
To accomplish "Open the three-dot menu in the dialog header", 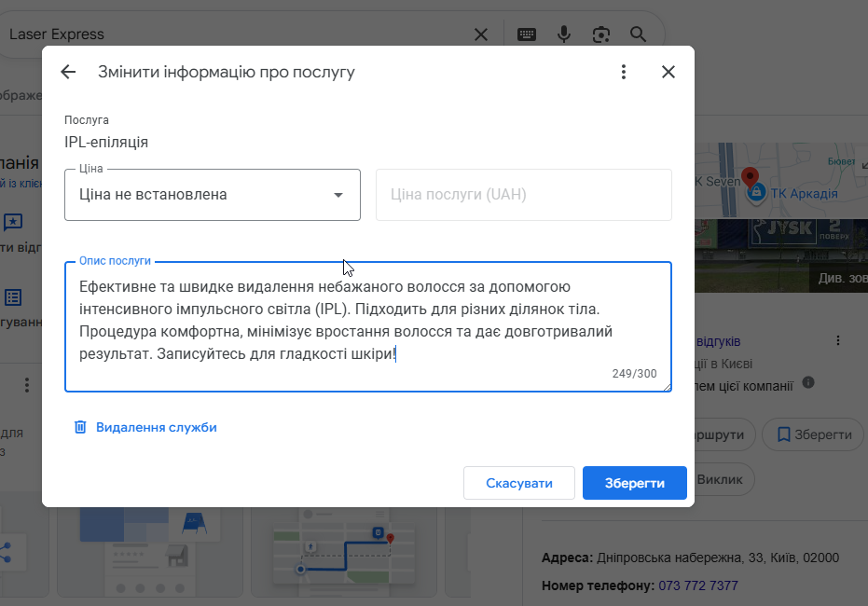I will (x=624, y=72).
